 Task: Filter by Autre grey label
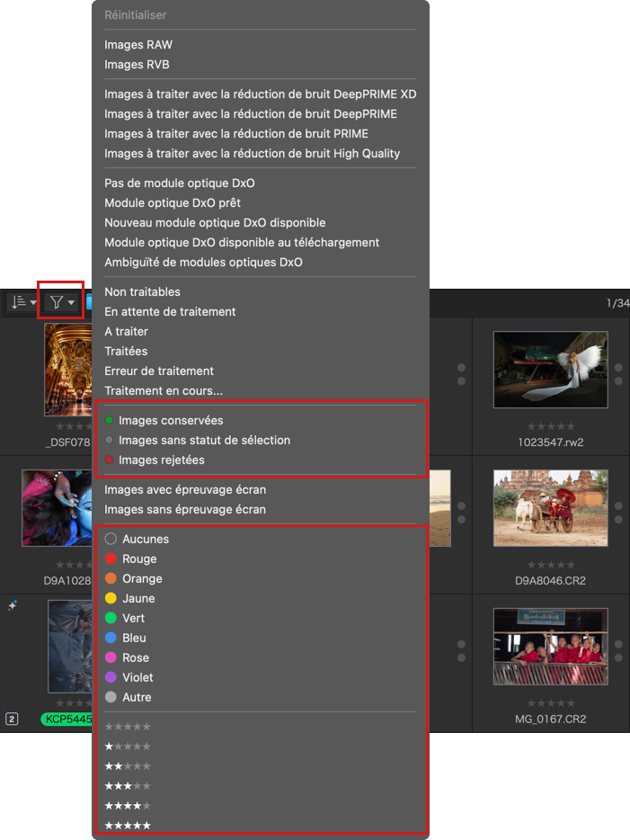(128, 698)
